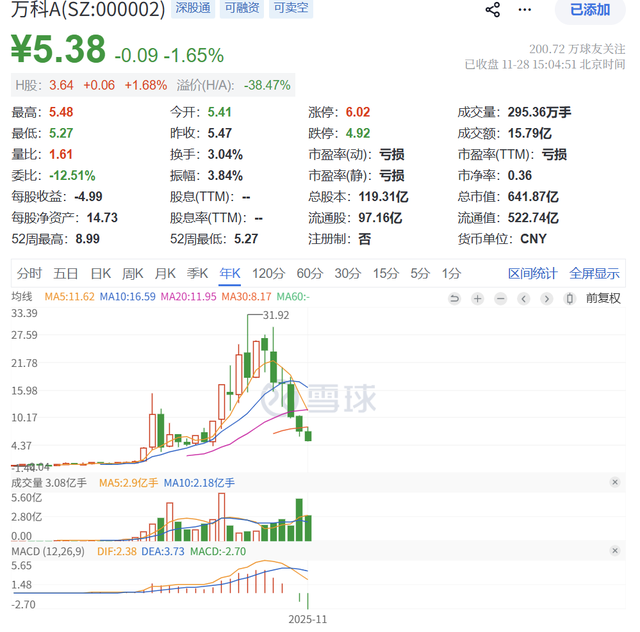Click the 可卖空 tag

[291, 8]
